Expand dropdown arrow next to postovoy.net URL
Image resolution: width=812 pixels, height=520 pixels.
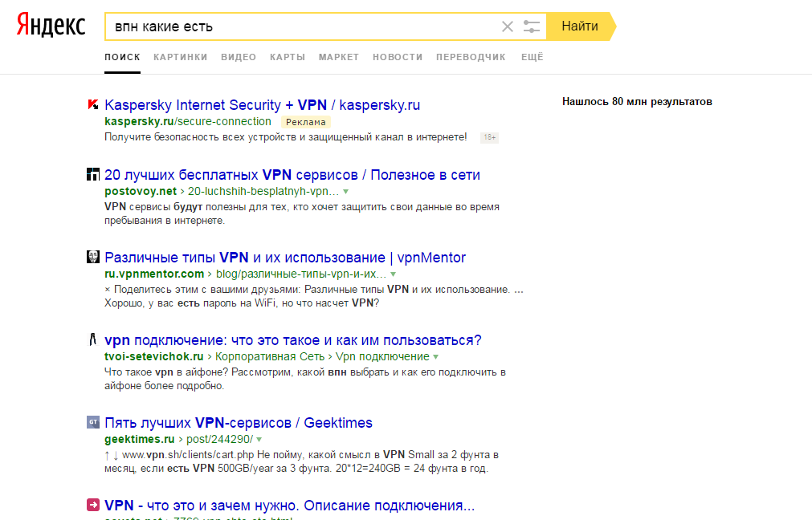click(346, 192)
